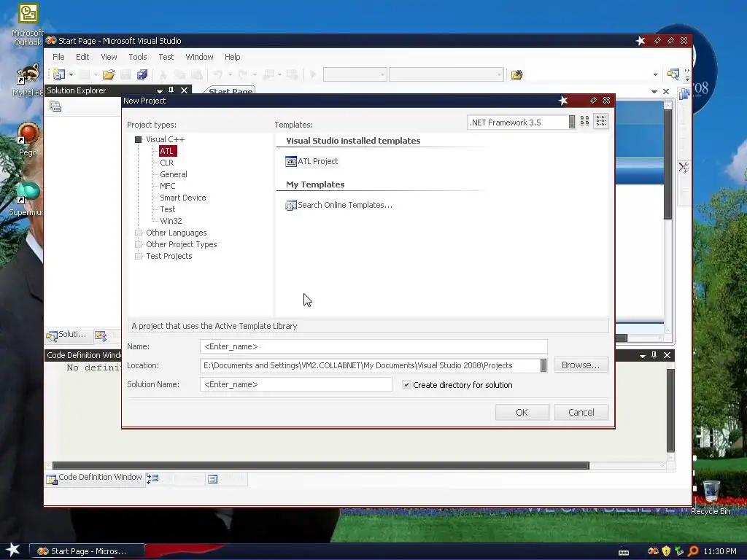The height and width of the screenshot is (560, 747).
Task: Switch templates to large icons view
Action: point(584,122)
